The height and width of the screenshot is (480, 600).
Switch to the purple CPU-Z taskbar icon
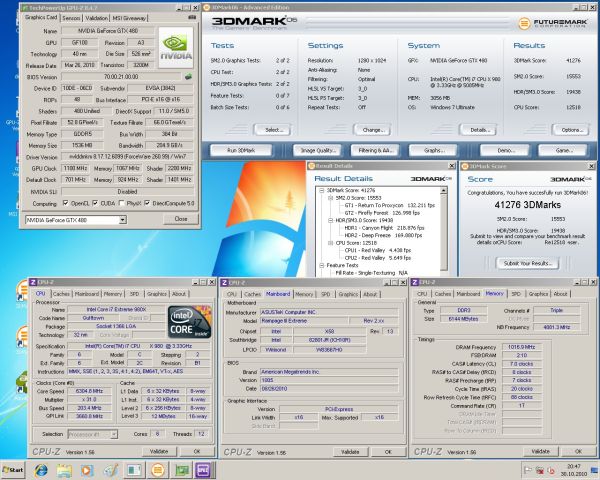204,470
